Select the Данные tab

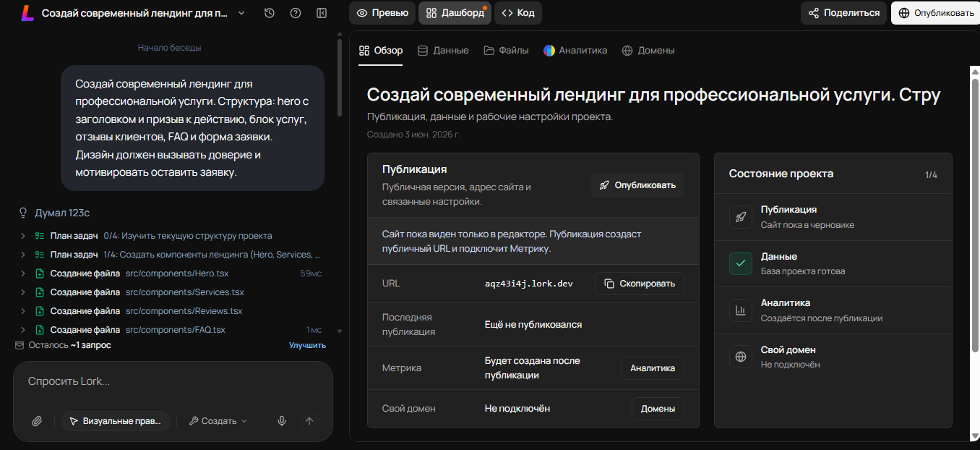(443, 51)
